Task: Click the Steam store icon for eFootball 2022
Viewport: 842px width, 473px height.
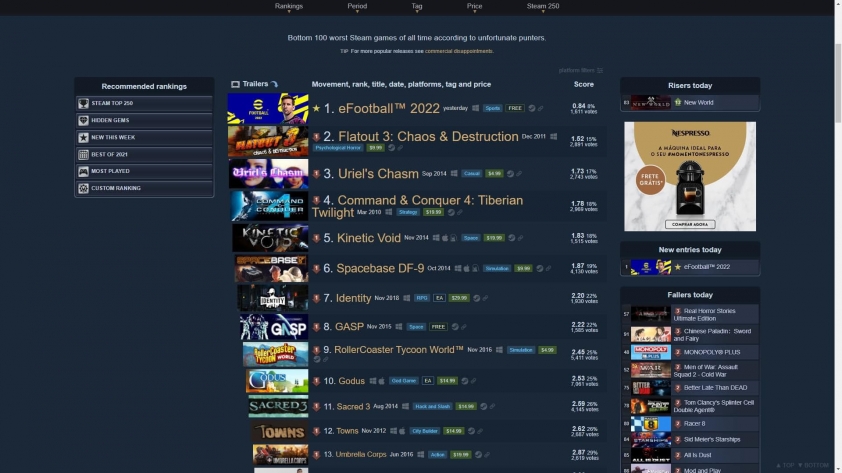Action: coord(532,108)
